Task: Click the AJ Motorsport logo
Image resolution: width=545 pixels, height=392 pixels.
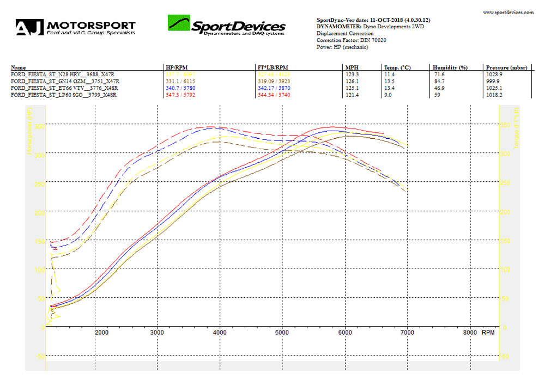Action: click(75, 27)
